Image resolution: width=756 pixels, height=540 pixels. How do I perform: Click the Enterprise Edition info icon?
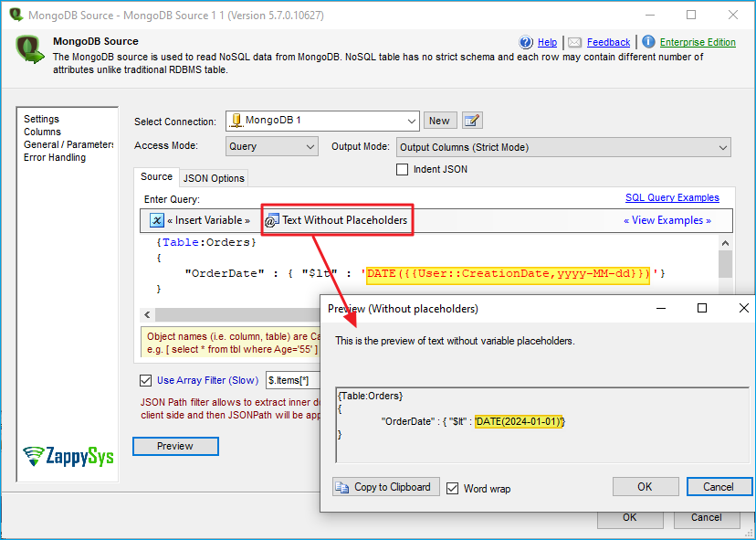tap(648, 42)
